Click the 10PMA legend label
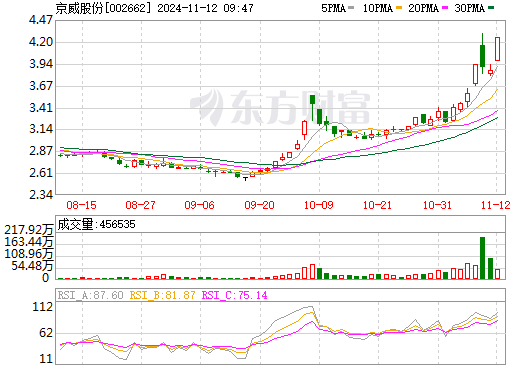520x365 pixels. coord(378,8)
